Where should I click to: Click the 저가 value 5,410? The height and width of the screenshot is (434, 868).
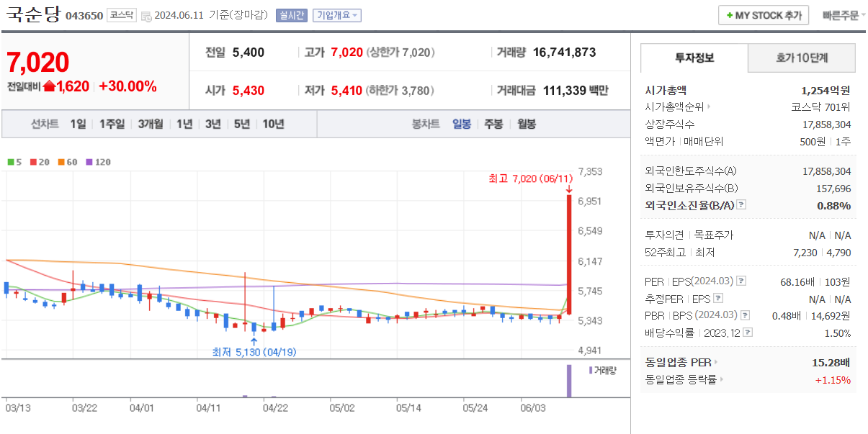tap(346, 91)
